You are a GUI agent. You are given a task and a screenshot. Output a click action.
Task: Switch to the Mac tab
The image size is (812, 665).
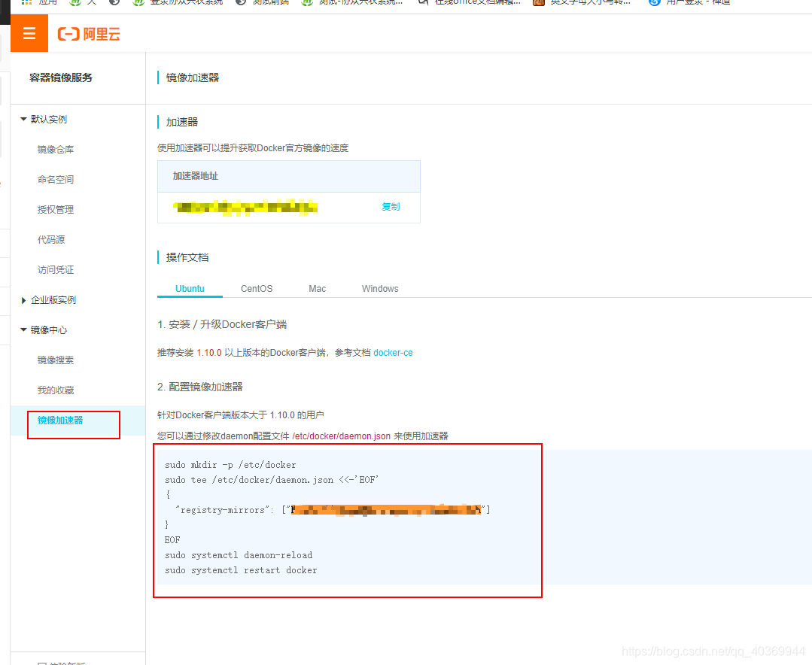click(317, 288)
